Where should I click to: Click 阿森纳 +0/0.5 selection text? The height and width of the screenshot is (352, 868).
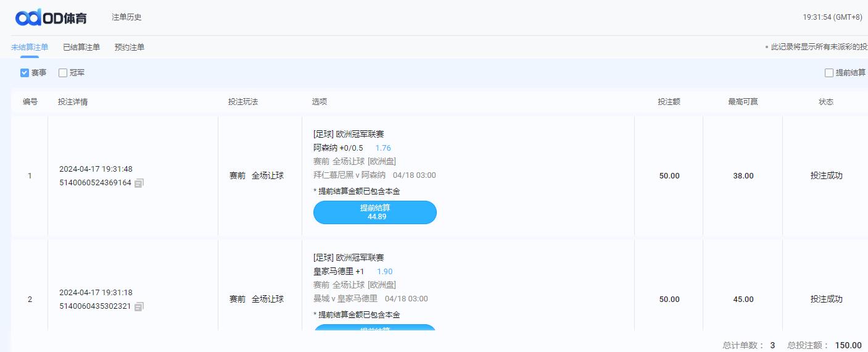(x=338, y=148)
